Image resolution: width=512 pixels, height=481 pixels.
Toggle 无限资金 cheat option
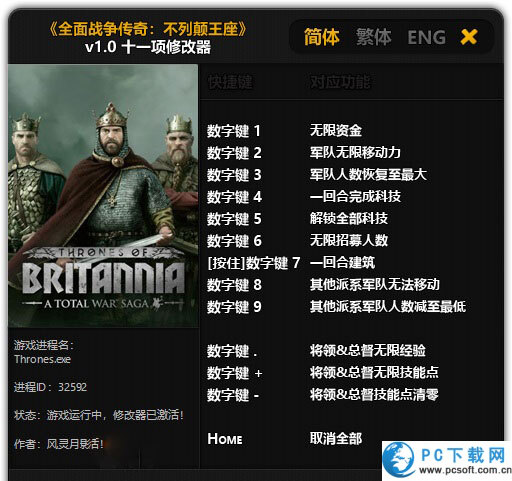pyautogui.click(x=336, y=130)
